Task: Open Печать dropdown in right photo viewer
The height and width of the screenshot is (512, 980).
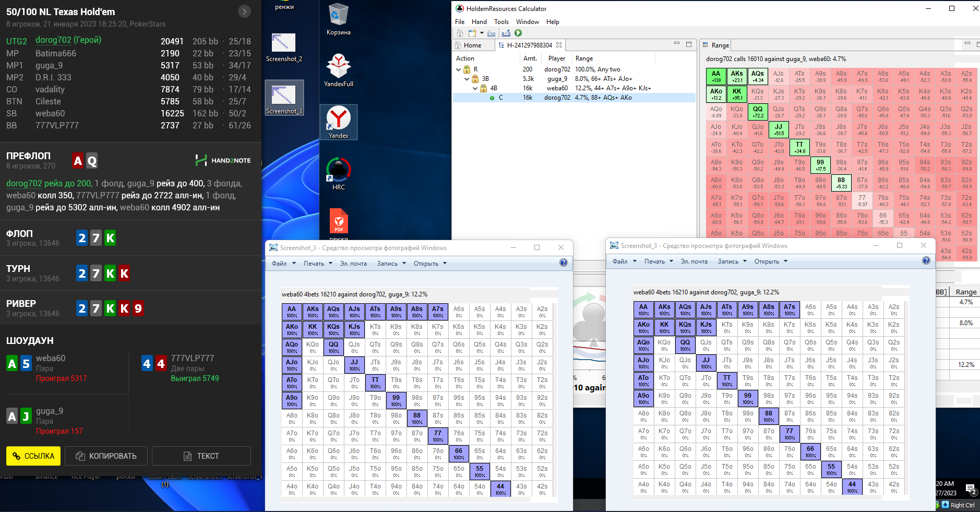Action: [659, 261]
